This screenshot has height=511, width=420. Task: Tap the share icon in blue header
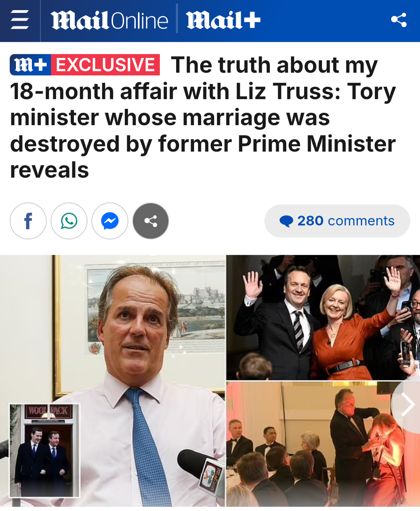(399, 20)
